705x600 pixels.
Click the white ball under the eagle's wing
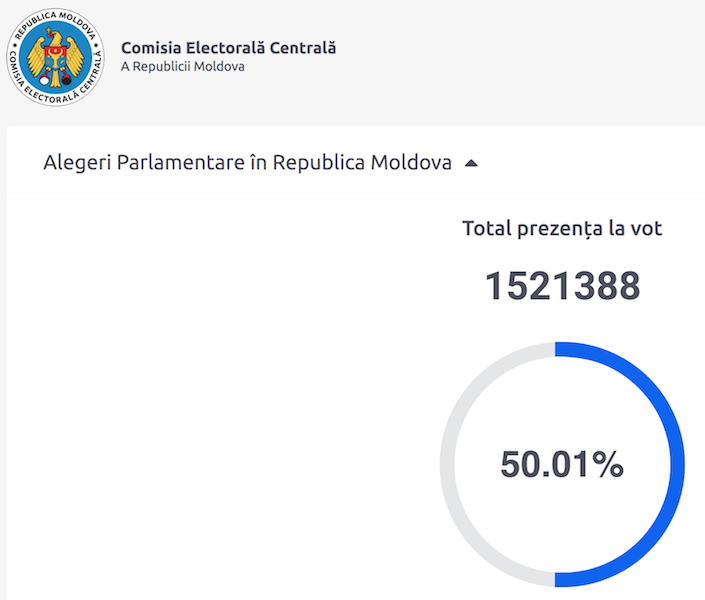click(x=44, y=81)
